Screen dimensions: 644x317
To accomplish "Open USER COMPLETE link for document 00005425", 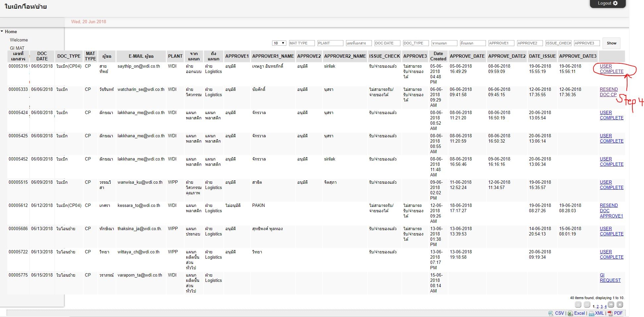I will click(x=612, y=138).
